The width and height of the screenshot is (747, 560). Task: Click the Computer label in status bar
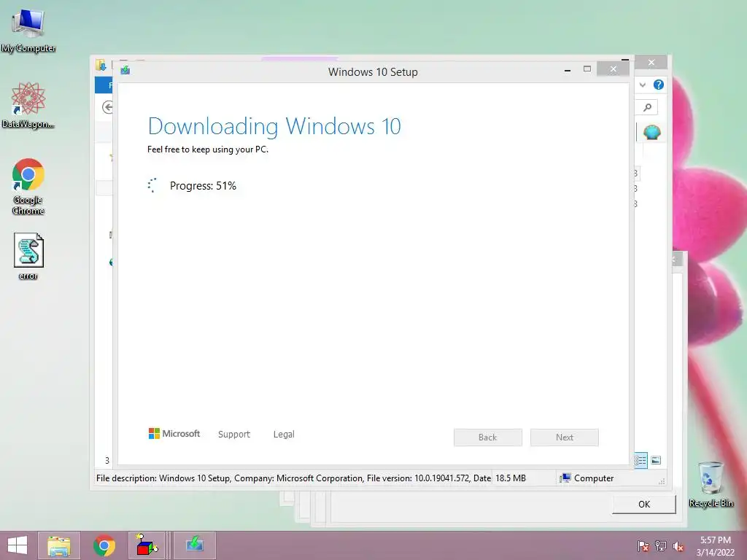pos(594,478)
